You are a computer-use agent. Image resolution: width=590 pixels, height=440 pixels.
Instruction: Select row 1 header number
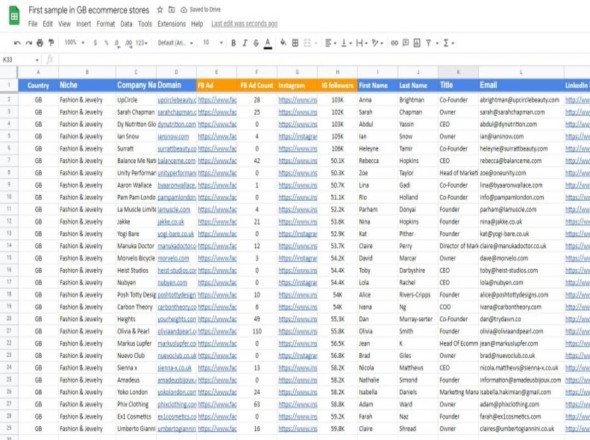pyautogui.click(x=9, y=85)
